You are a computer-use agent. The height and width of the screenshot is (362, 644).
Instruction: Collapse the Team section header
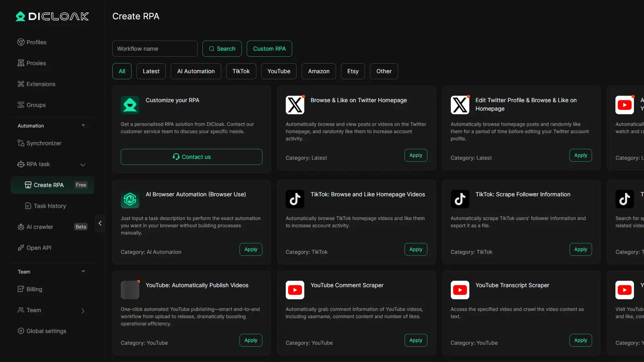coord(83,271)
